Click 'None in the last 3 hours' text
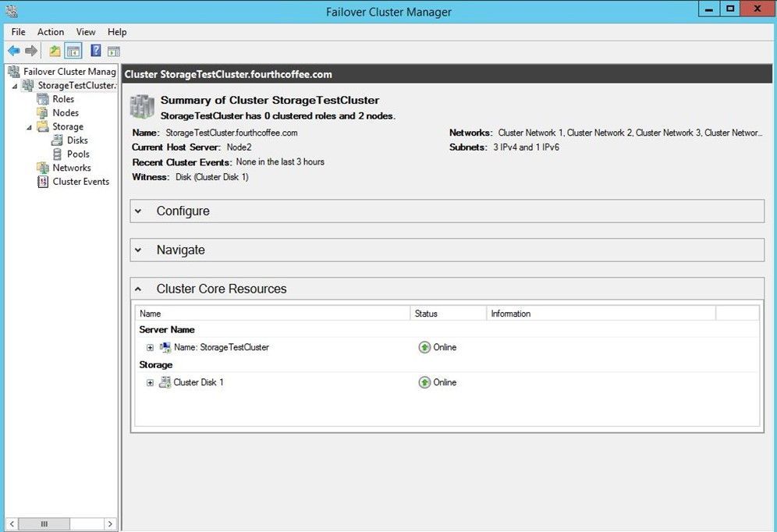 coord(280,161)
